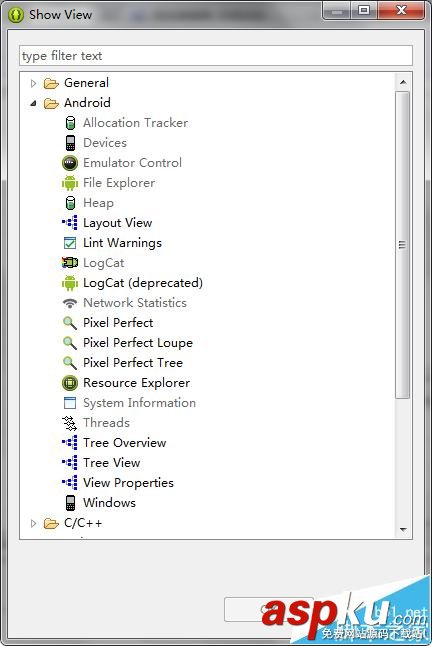The image size is (432, 646).
Task: Click the View Properties hierarchy icon
Action: (70, 482)
